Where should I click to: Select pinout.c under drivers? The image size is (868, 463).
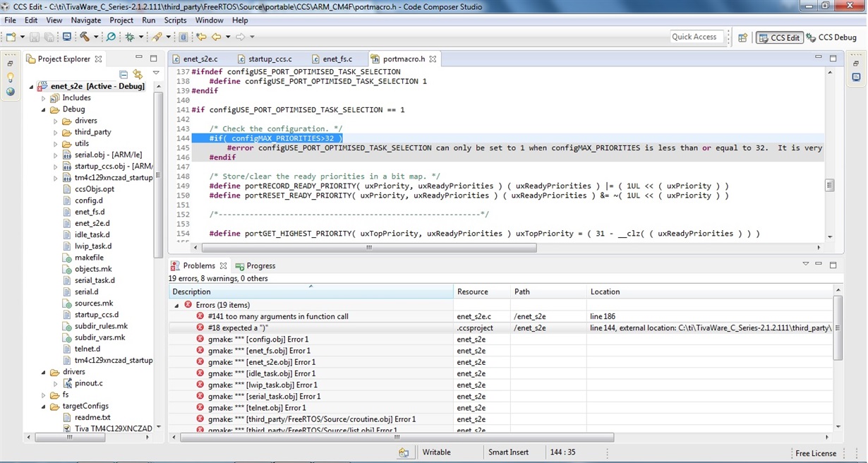tap(88, 383)
